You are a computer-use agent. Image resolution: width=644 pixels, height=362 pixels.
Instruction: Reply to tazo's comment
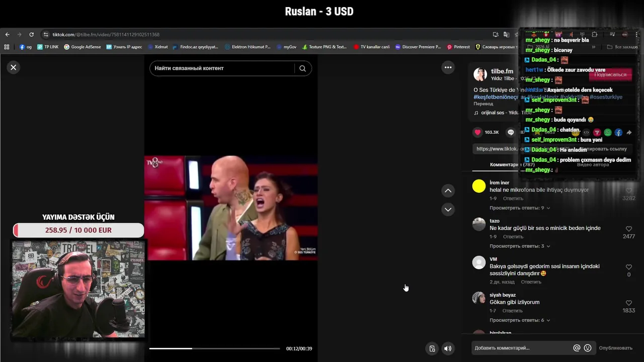point(513,237)
